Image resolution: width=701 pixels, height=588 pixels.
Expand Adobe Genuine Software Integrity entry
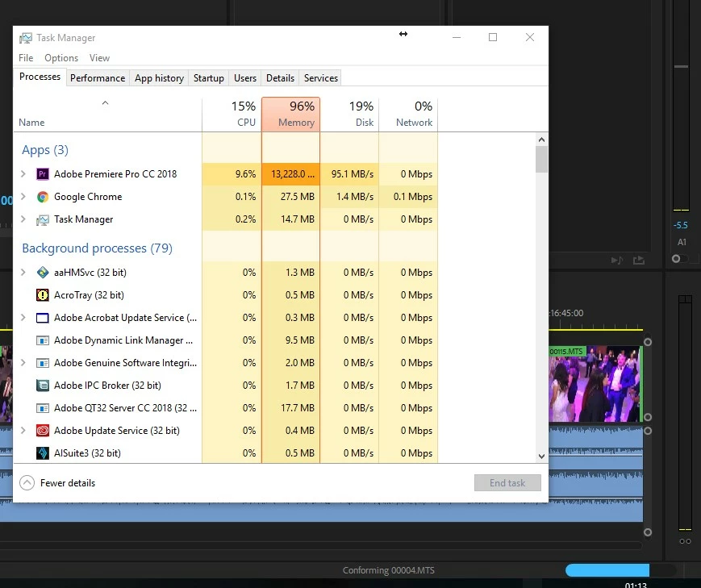23,363
